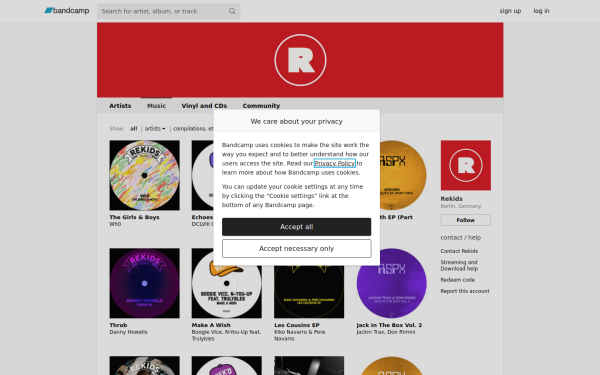The height and width of the screenshot is (375, 600).
Task: Click the search magnifier icon
Action: pyautogui.click(x=232, y=11)
